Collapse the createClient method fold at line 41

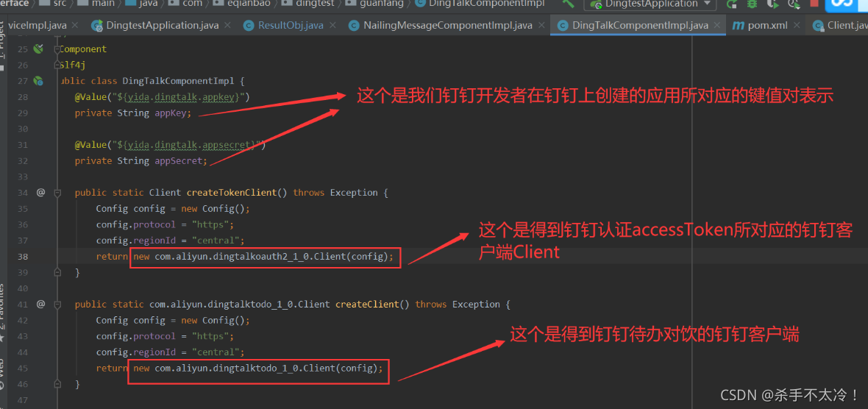[x=57, y=305]
